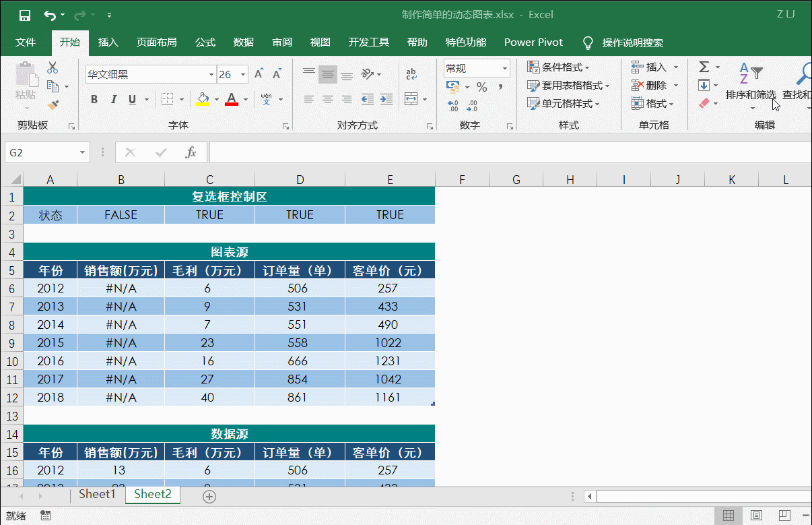
Task: Apply percent style
Action: pyautogui.click(x=482, y=87)
